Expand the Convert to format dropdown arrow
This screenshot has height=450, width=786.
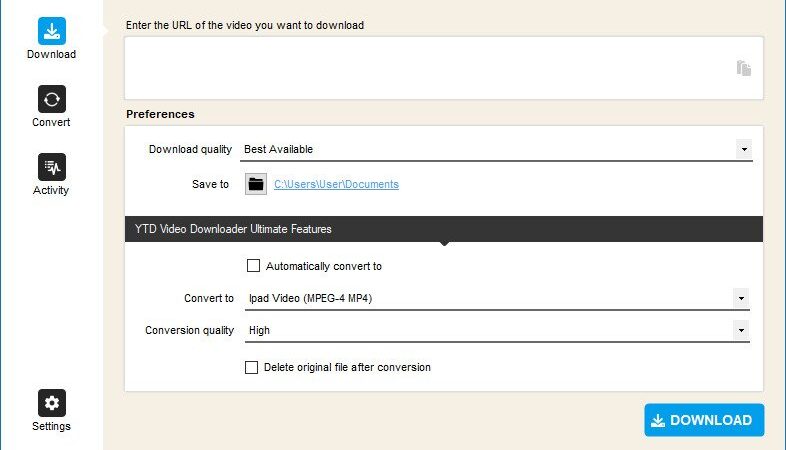click(741, 299)
